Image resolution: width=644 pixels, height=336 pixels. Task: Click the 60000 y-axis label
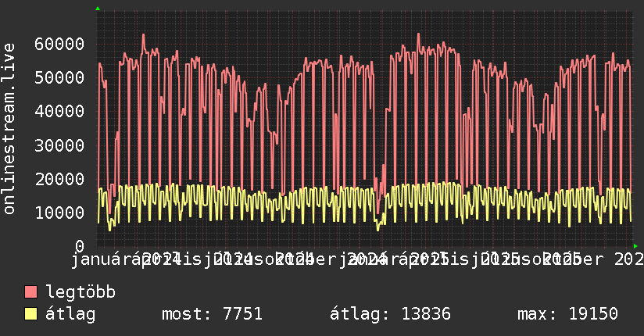click(x=60, y=44)
